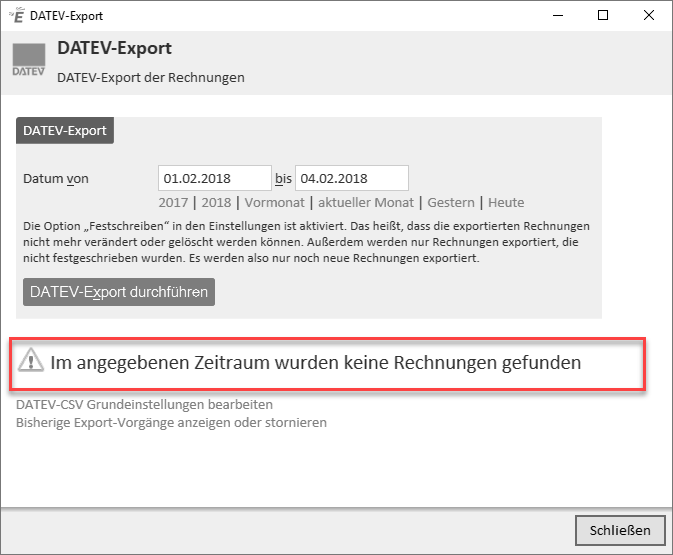673x555 pixels.
Task: Click the DATEV logo icon
Action: click(x=29, y=60)
